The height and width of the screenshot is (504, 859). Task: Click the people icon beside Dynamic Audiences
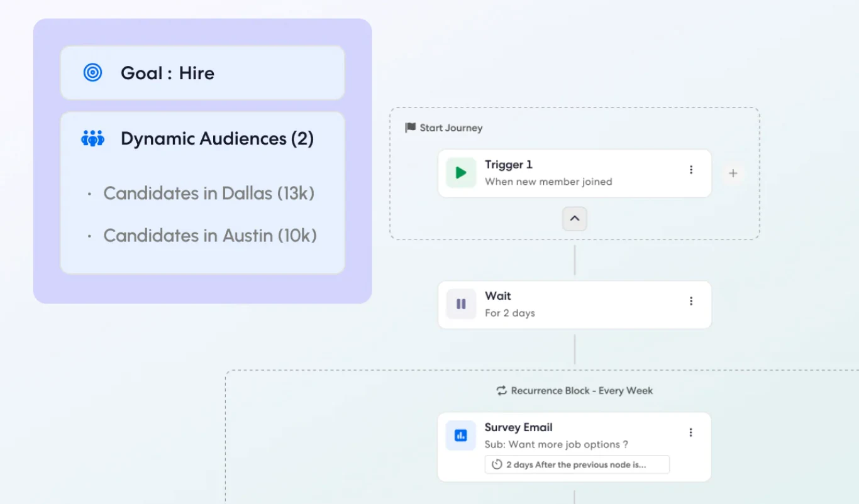[92, 138]
